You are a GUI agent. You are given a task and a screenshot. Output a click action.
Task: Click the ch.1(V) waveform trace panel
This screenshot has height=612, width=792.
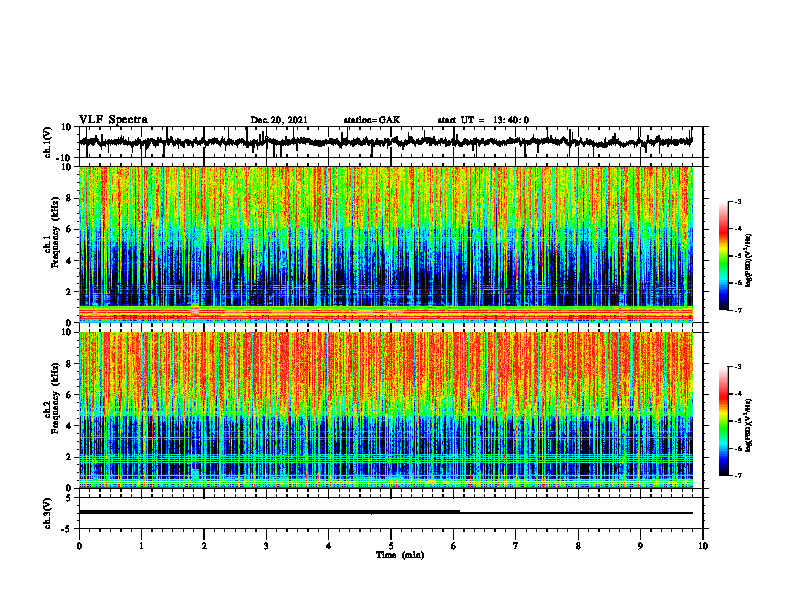click(x=390, y=142)
